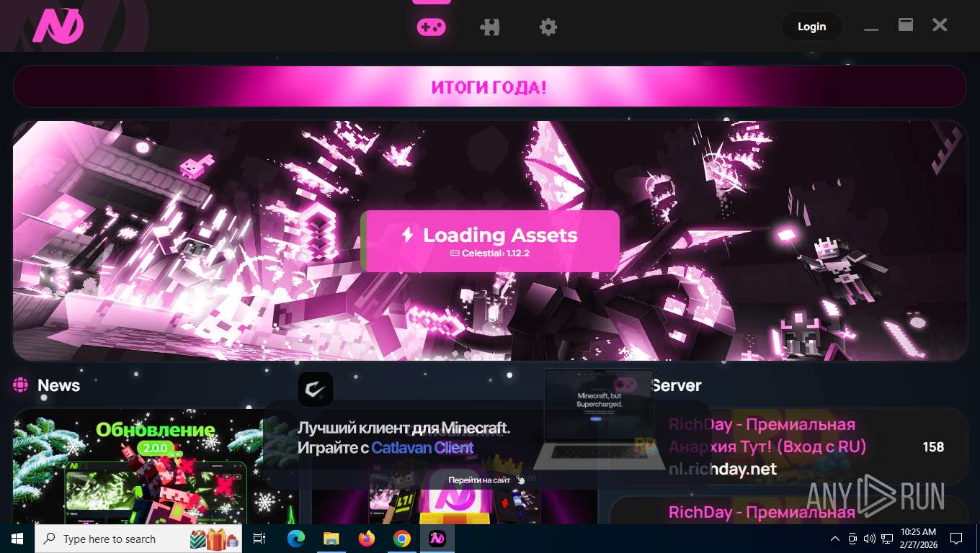Open the gear settings tab
980x553 pixels.
pyautogui.click(x=548, y=27)
